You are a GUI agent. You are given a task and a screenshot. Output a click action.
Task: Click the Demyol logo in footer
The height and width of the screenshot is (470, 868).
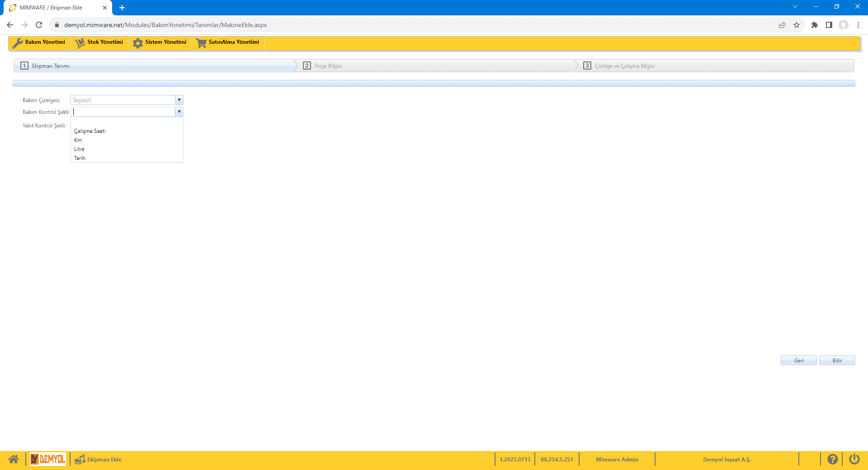coord(48,459)
